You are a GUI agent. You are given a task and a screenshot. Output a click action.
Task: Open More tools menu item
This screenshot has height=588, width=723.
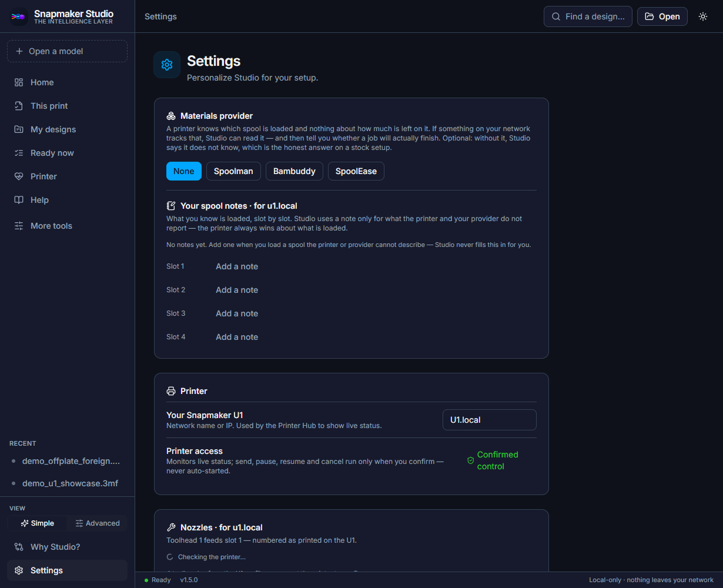67,226
